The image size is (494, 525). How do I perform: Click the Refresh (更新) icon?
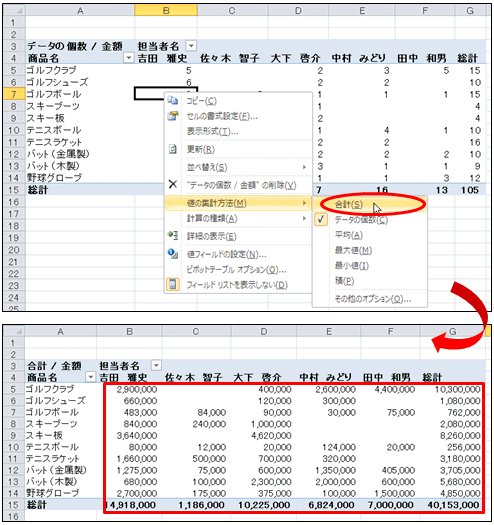click(x=172, y=149)
